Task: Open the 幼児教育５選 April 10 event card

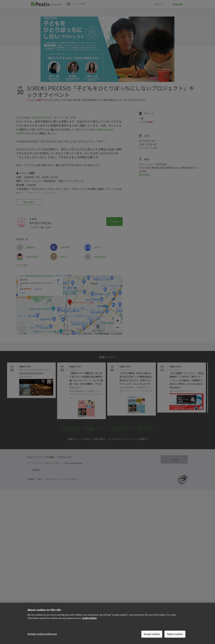Action: [81, 391]
